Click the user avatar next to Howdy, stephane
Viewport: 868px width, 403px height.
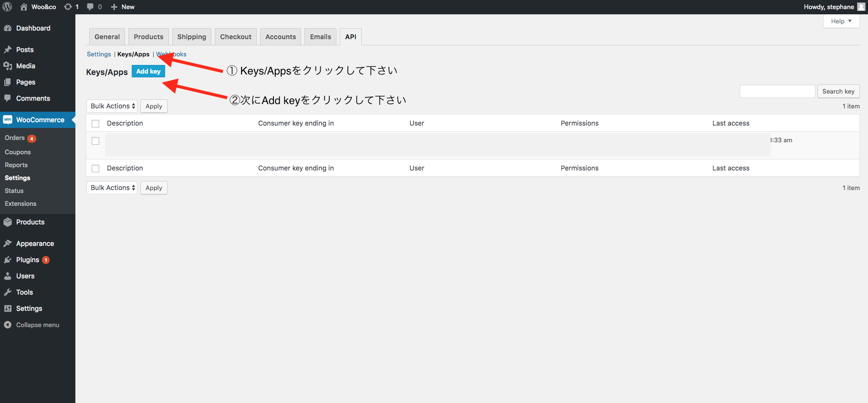[x=861, y=7]
